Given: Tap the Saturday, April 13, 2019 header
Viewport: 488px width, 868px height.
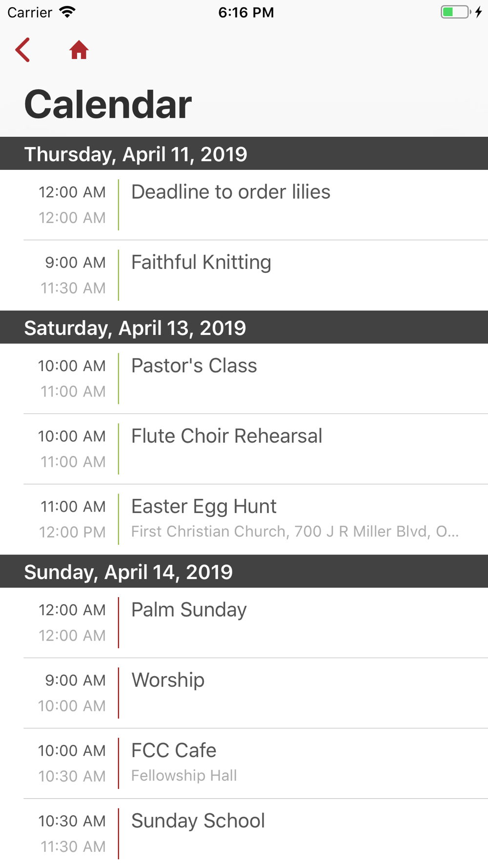Looking at the screenshot, I should 244,327.
